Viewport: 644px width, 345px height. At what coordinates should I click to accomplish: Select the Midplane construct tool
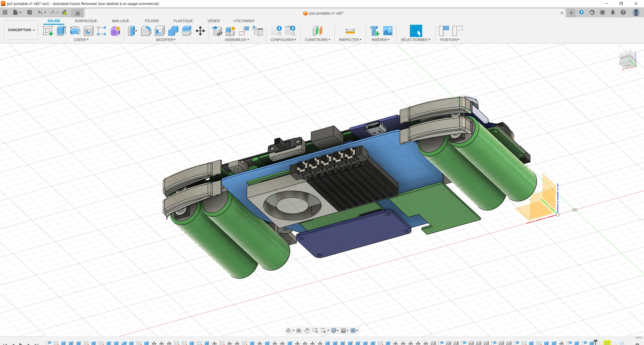click(317, 31)
